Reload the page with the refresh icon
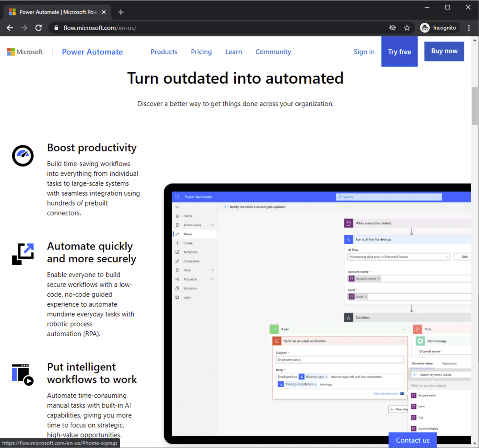This screenshot has width=479, height=448. point(39,28)
